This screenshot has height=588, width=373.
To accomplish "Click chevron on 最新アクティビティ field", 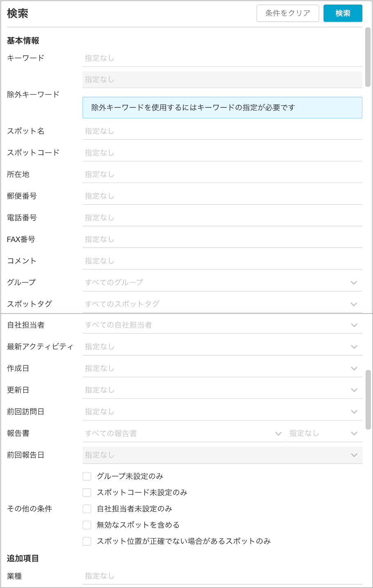I will point(354,347).
